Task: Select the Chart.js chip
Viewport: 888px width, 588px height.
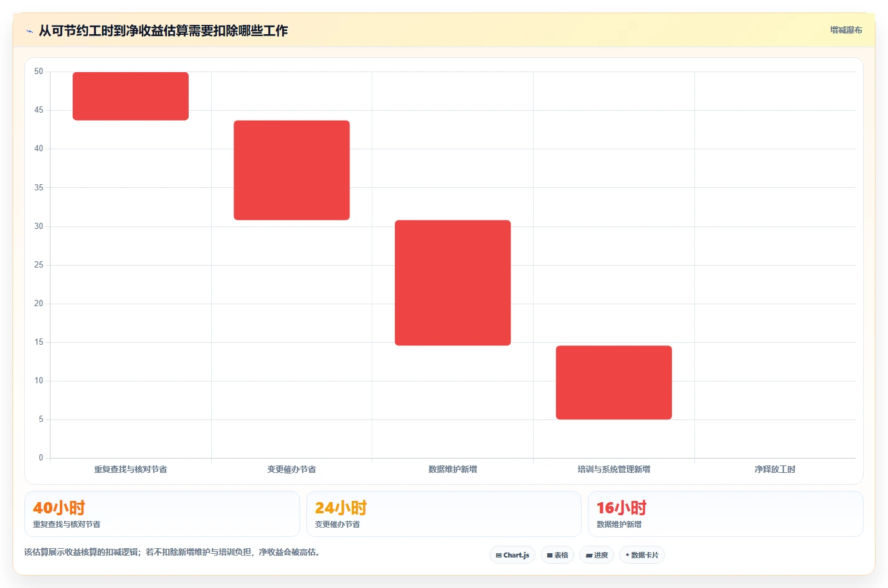Action: pyautogui.click(x=512, y=555)
